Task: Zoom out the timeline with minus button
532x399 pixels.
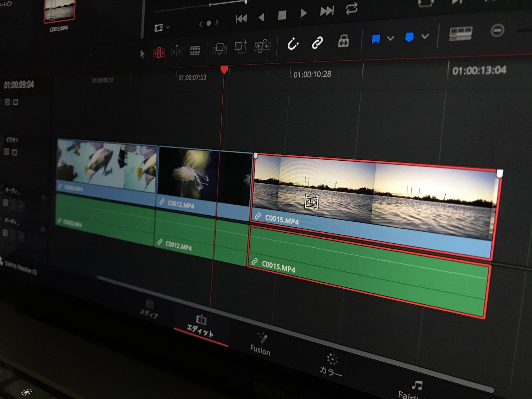Action: click(497, 31)
